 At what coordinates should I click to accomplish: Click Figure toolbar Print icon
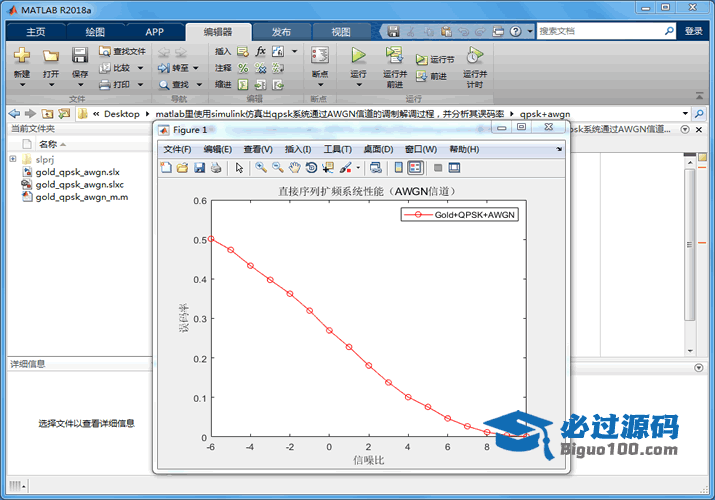tap(216, 168)
